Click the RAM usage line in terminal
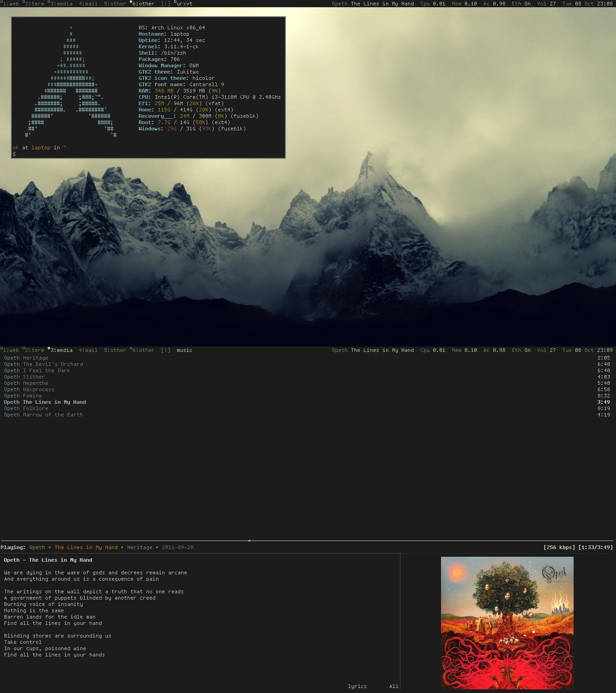This screenshot has height=693, width=616. [179, 91]
